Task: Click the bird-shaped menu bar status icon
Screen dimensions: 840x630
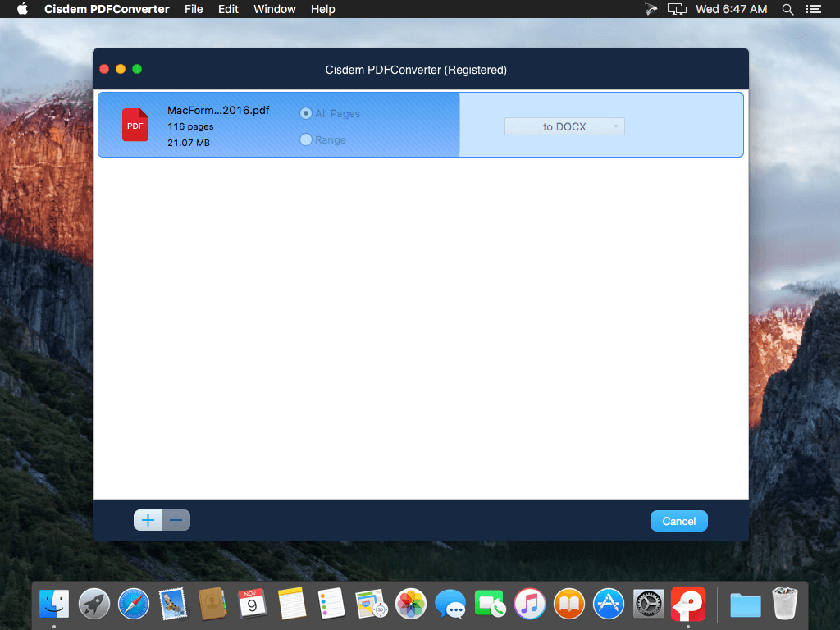Action: [651, 9]
